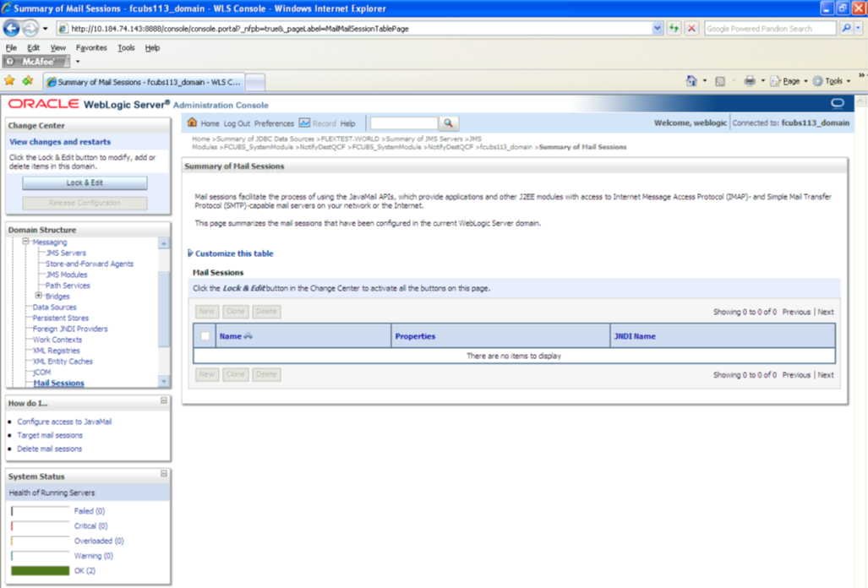Click the Print icon in IE toolbar
868x588 pixels.
[750, 81]
